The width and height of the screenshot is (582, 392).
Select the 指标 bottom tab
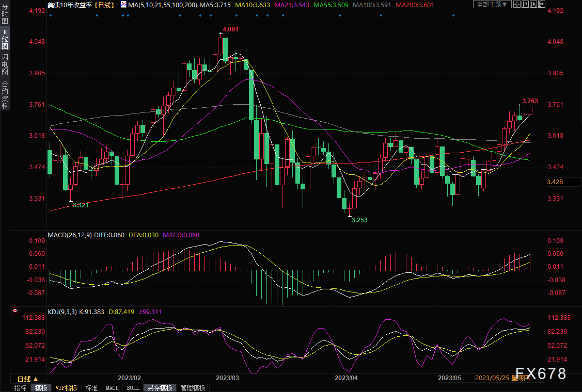pyautogui.click(x=20, y=388)
